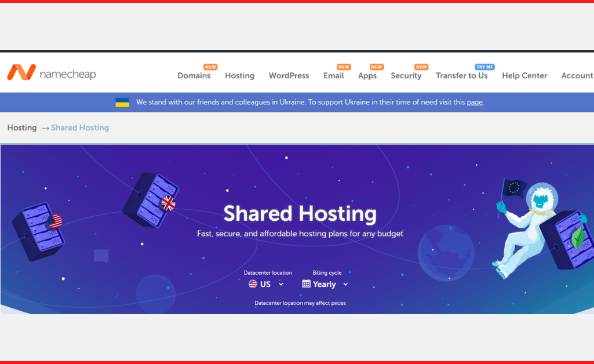Click the Ukraine flag icon
Viewport: 594px width, 364px height.
coord(122,102)
